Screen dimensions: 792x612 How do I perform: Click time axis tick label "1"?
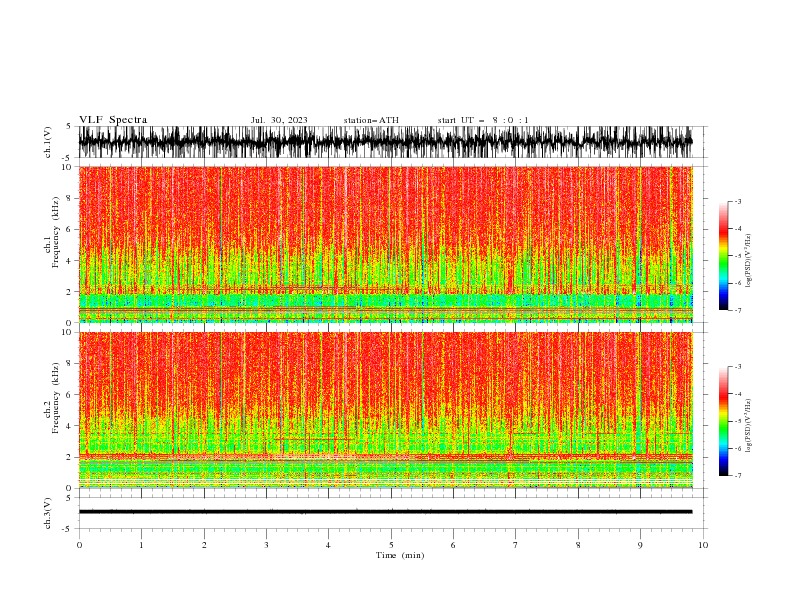pos(141,545)
